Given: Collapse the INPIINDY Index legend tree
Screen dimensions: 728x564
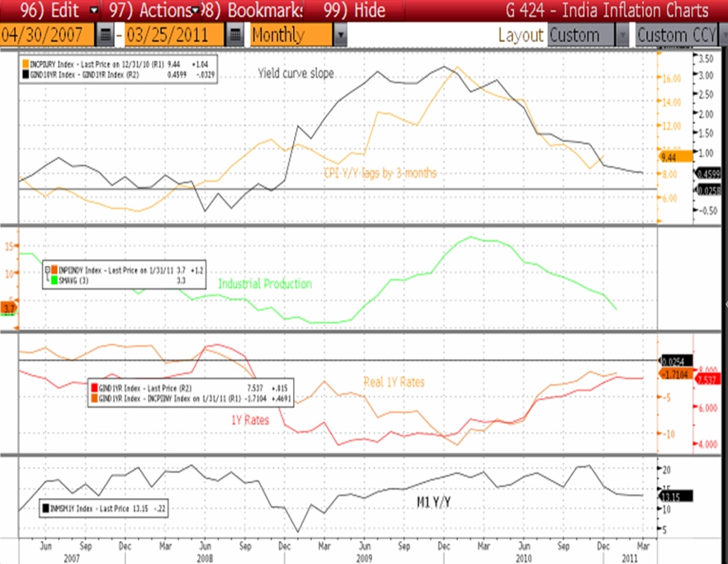Looking at the screenshot, I should [47, 270].
